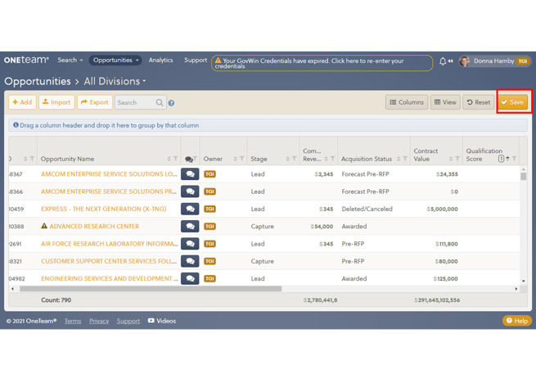The height and width of the screenshot is (392, 536).
Task: Open the Terms link in footer
Action: point(73,321)
